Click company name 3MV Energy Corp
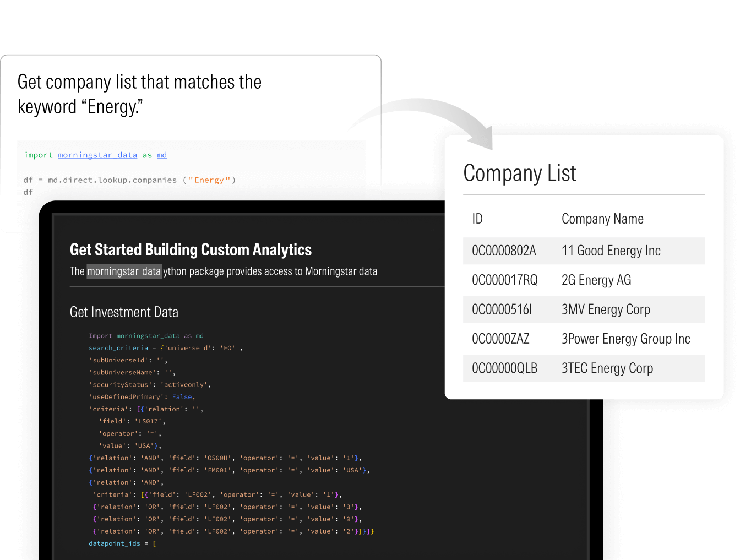The width and height of the screenshot is (751, 560). tap(606, 310)
